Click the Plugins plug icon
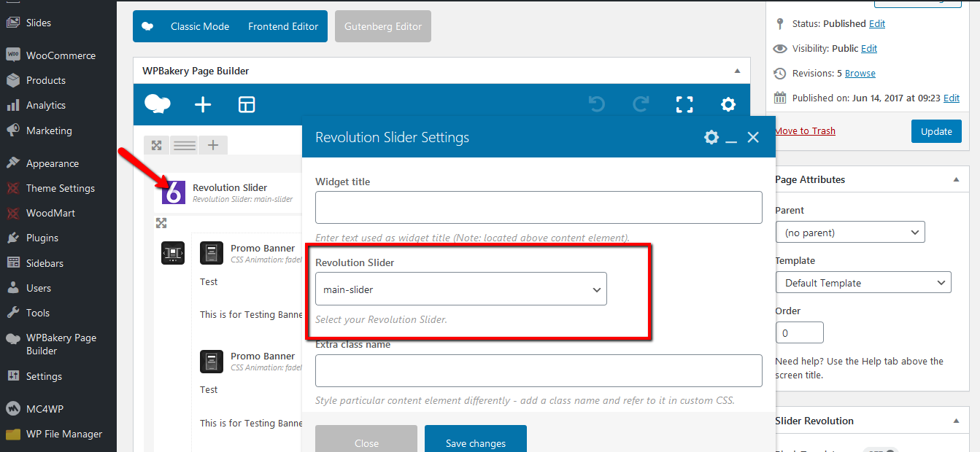Viewport: 980px width, 452px height. [12, 238]
